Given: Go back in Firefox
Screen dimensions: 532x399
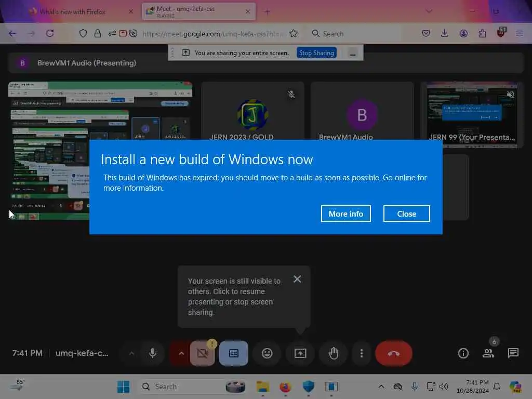Looking at the screenshot, I should click(12, 33).
